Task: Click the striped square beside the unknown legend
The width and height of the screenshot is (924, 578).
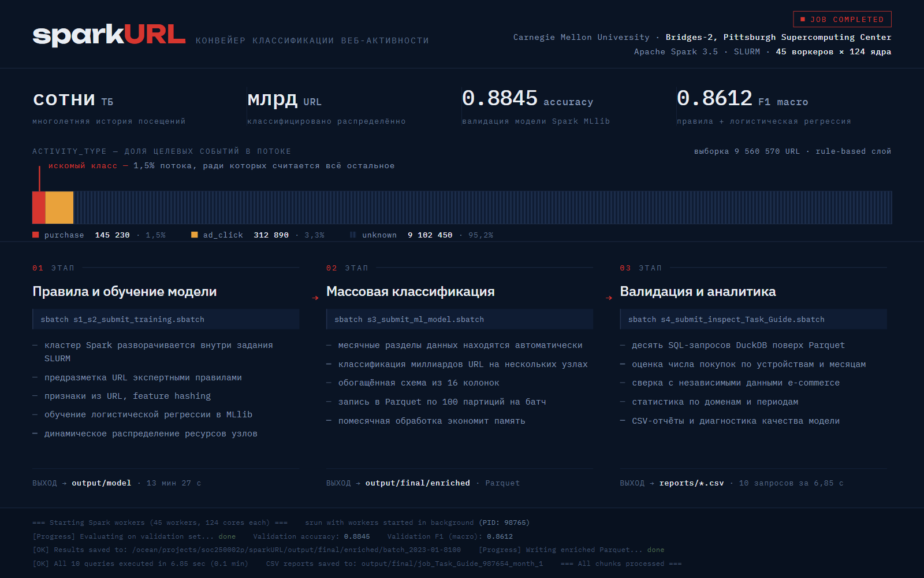Action: pos(353,235)
